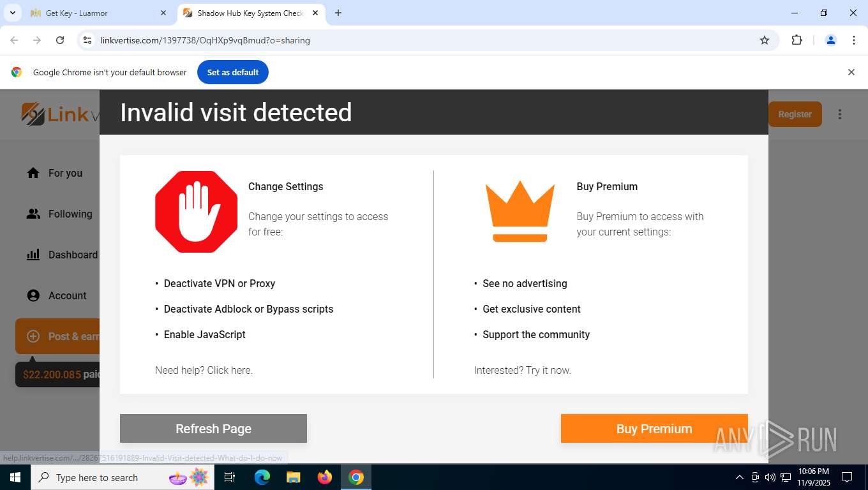
Task: Click the orange premium crown icon
Action: [x=520, y=211]
